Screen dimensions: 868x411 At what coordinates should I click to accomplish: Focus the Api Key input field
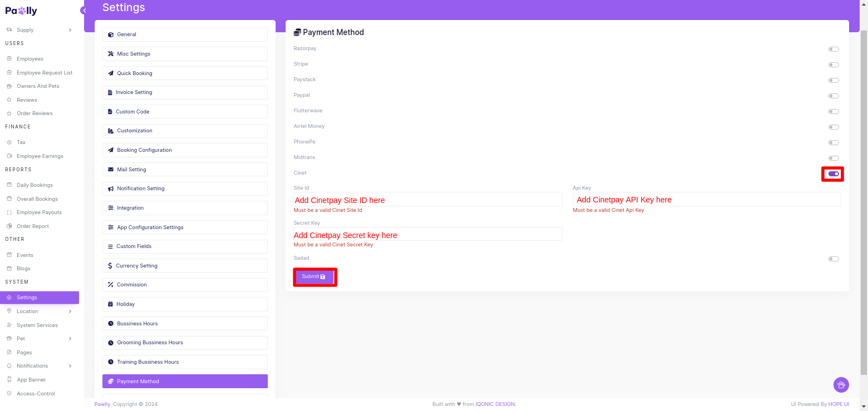coord(707,199)
